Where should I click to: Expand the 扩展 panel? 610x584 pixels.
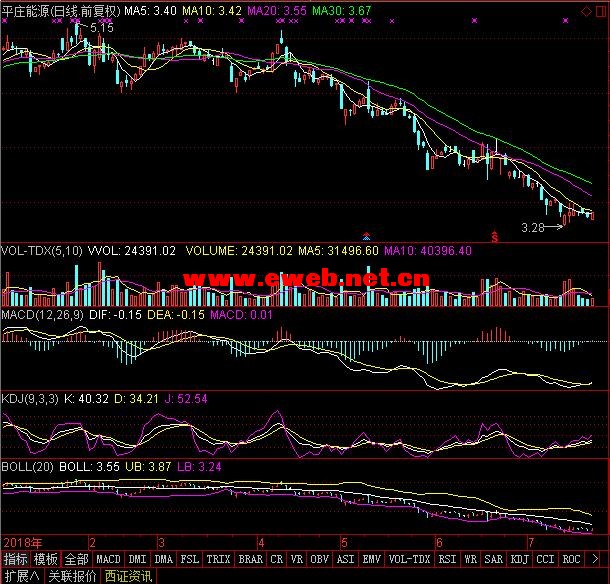pos(22,576)
